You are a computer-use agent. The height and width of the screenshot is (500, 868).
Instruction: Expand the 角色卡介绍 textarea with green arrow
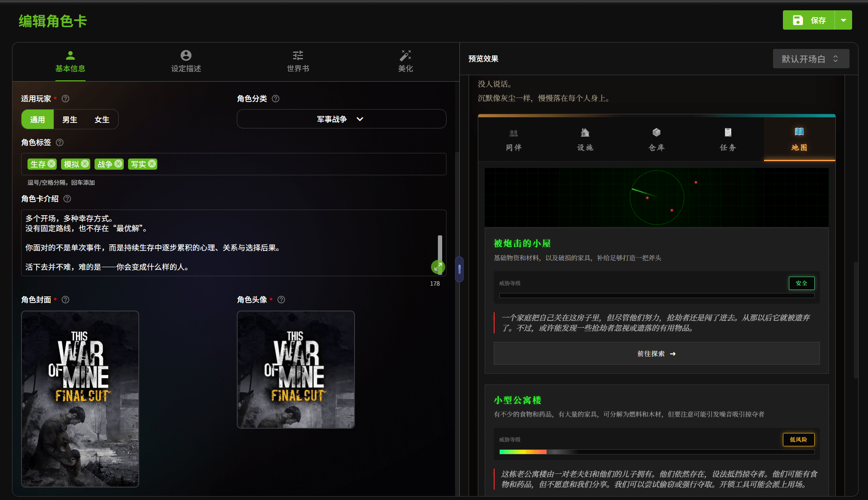coord(437,267)
